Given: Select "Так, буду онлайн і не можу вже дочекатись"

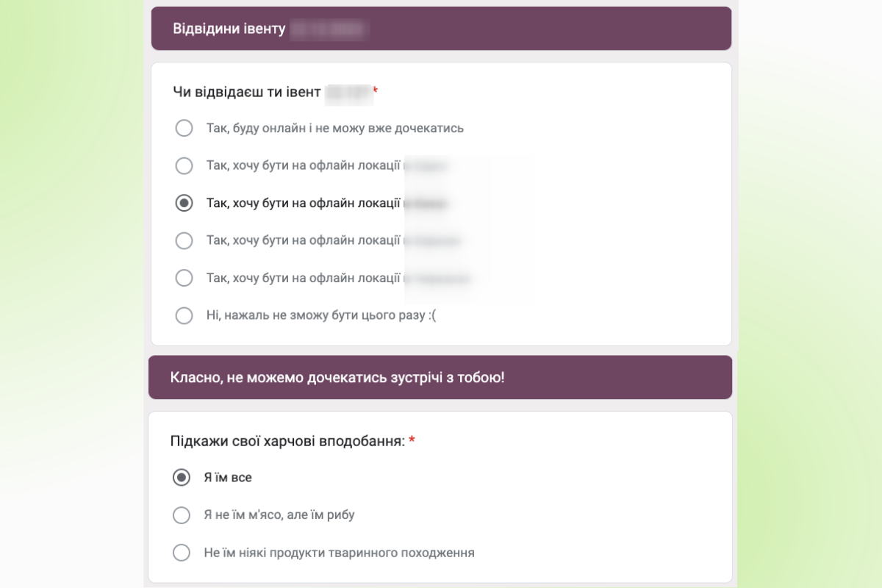Looking at the screenshot, I should (x=184, y=128).
